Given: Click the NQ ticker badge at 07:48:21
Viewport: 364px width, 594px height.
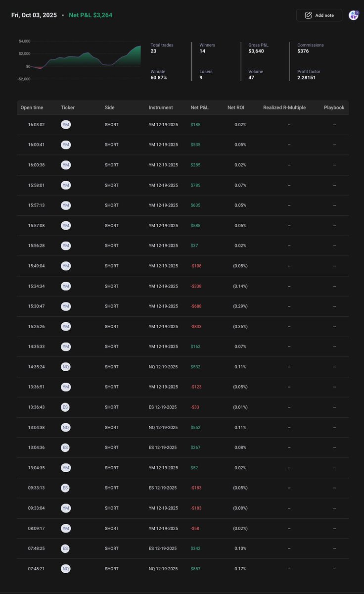Looking at the screenshot, I should (x=66, y=569).
